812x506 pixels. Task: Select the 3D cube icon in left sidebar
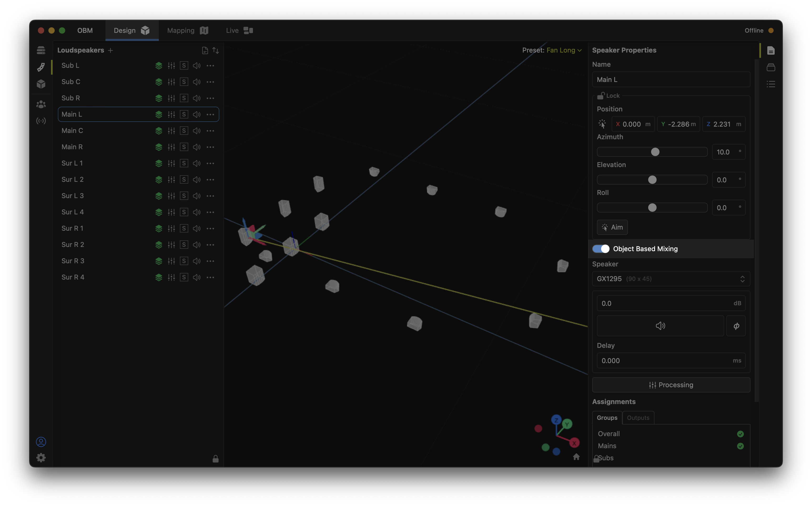click(x=41, y=84)
